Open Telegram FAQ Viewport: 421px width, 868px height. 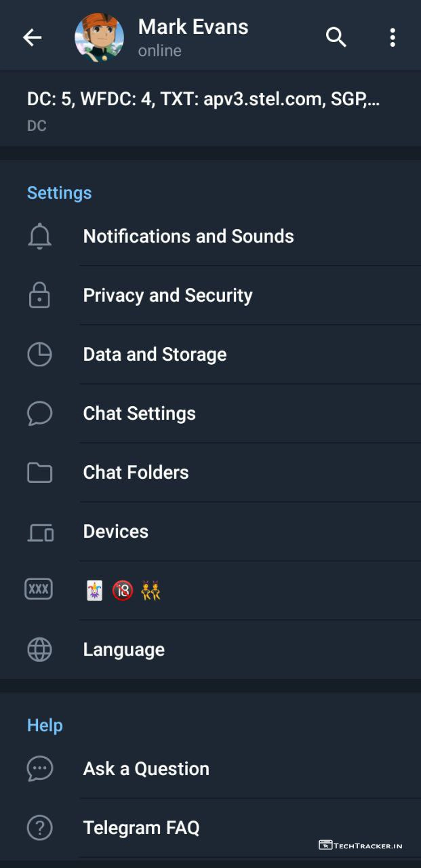coord(141,828)
